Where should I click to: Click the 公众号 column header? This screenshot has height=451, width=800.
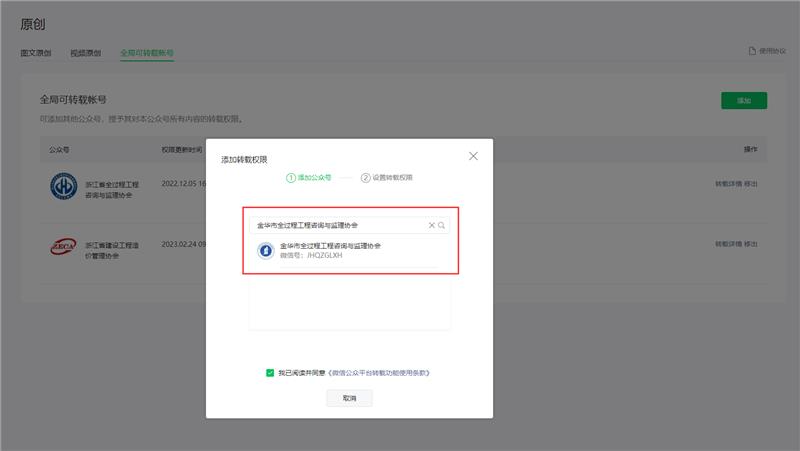coord(59,149)
